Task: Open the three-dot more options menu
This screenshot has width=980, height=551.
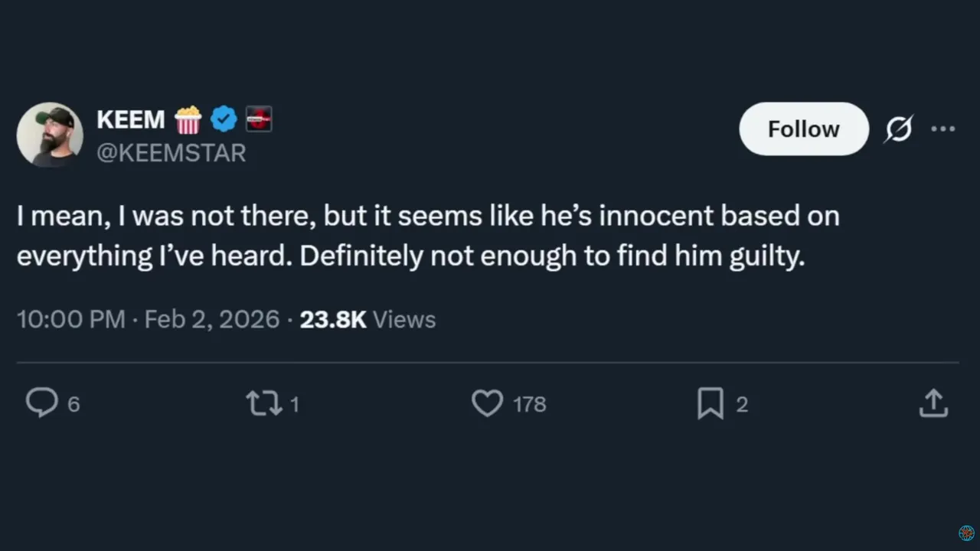Action: 942,129
